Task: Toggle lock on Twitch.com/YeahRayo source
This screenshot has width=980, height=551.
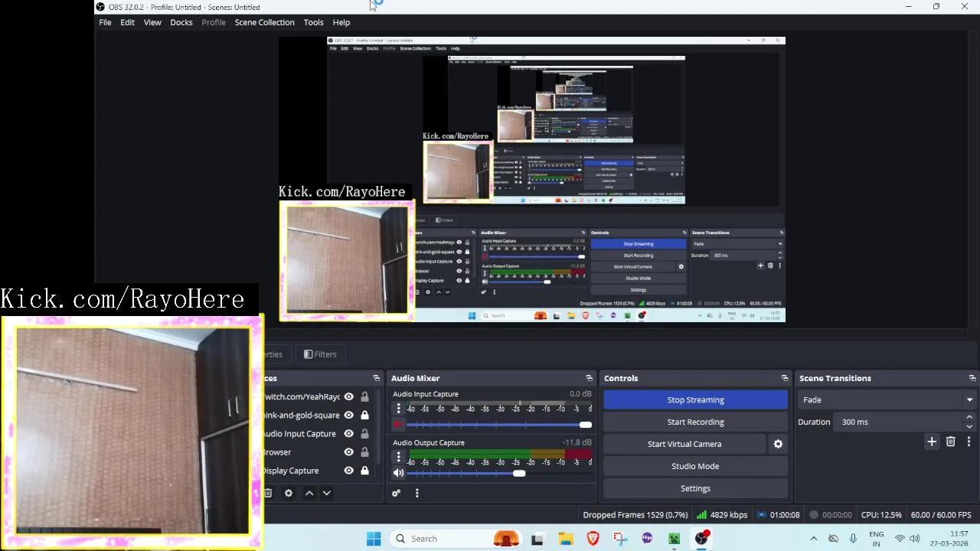Action: (364, 397)
